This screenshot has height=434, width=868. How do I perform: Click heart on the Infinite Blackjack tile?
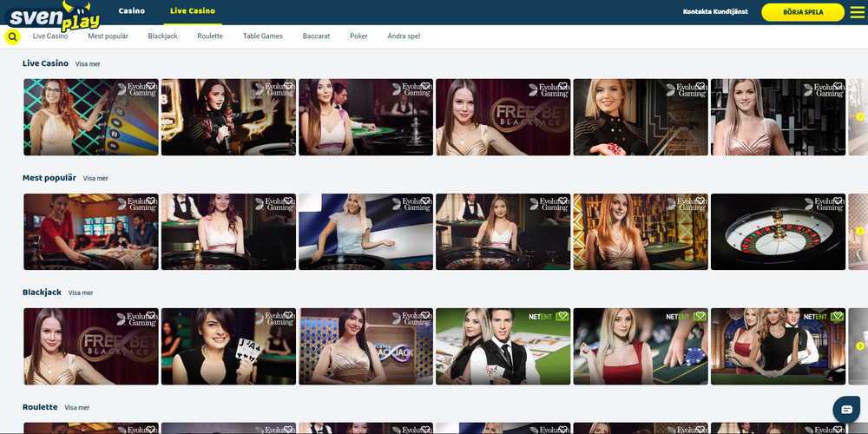[425, 316]
